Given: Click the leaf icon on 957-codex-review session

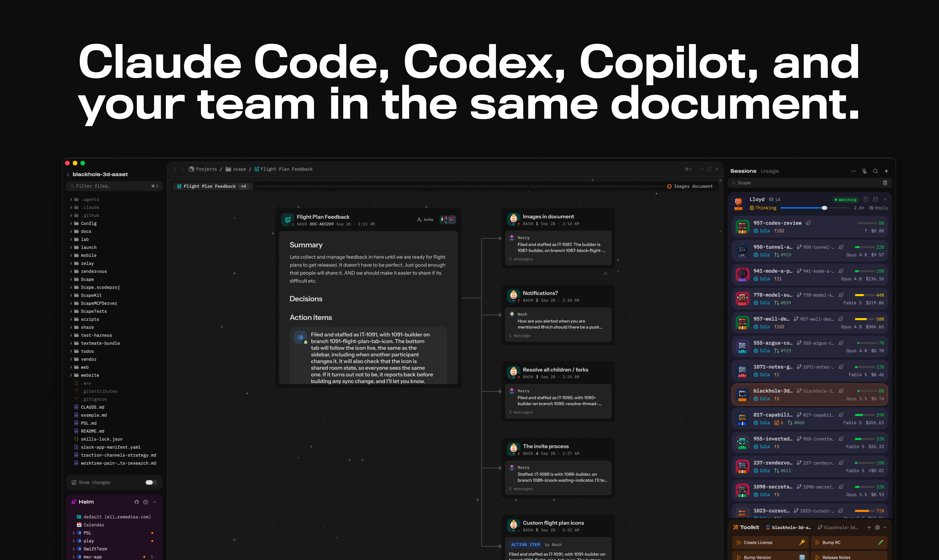Looking at the screenshot, I should [808, 223].
